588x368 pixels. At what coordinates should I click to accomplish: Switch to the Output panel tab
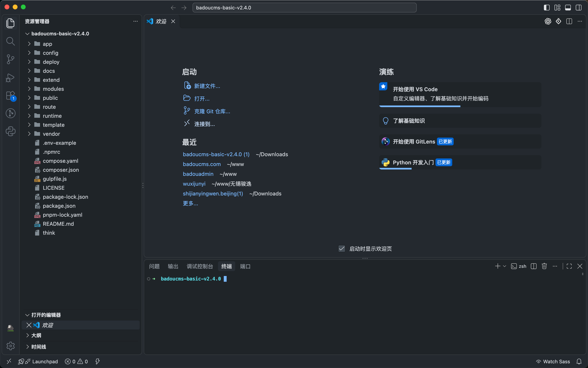click(173, 266)
